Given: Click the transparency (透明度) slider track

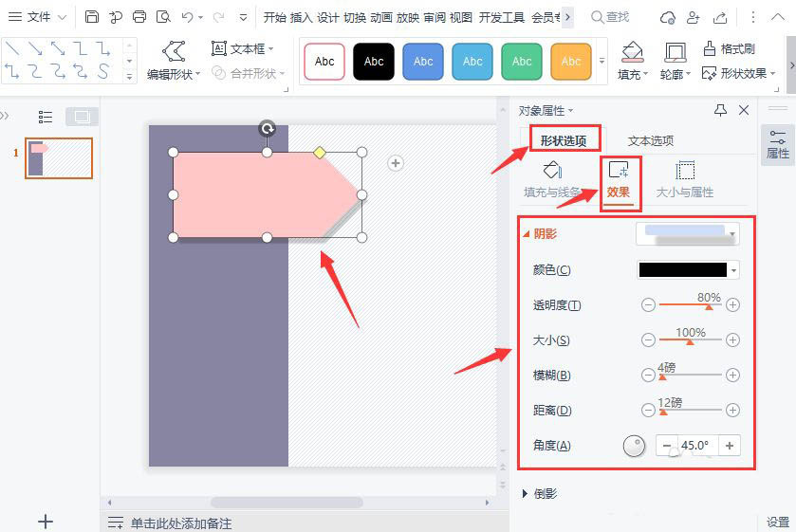Looking at the screenshot, I should (x=690, y=304).
